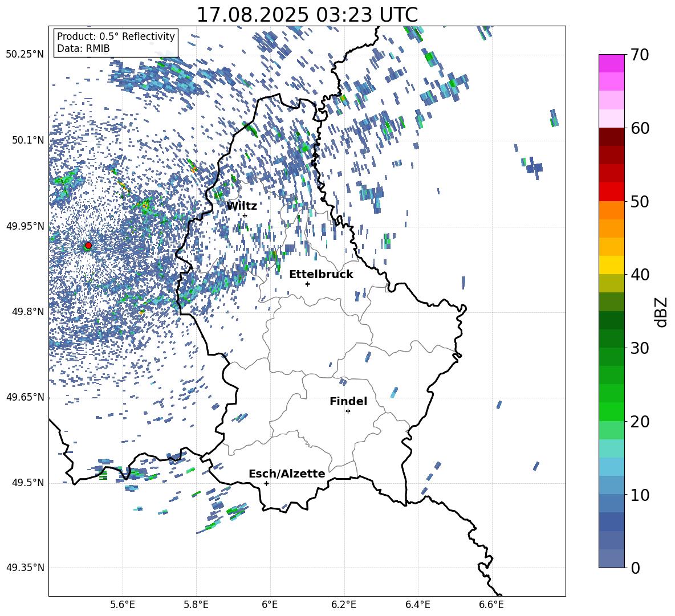This screenshot has width=675, height=616.
Task: Click the yellow 40-42 dBZ color band
Action: (x=611, y=265)
